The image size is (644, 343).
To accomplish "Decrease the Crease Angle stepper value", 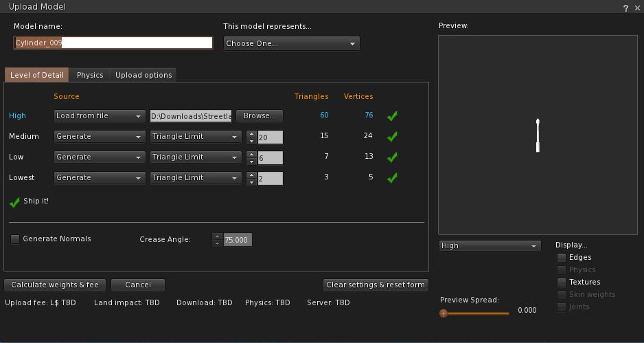I will tap(218, 243).
